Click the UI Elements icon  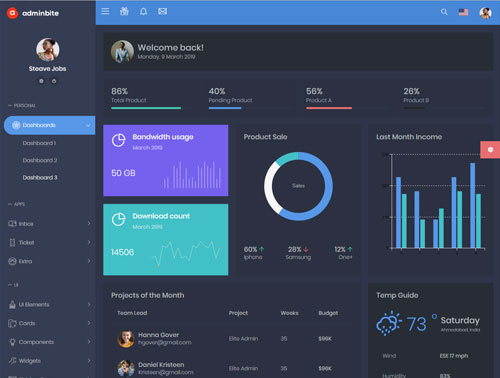click(x=12, y=304)
